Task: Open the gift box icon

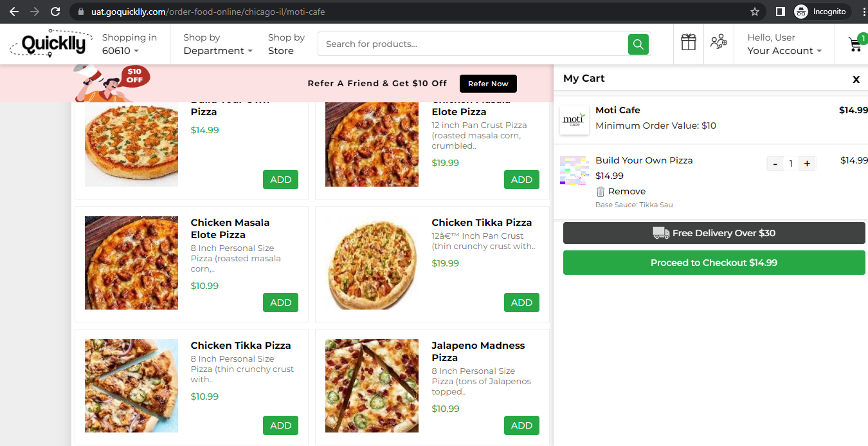Action: [x=689, y=42]
